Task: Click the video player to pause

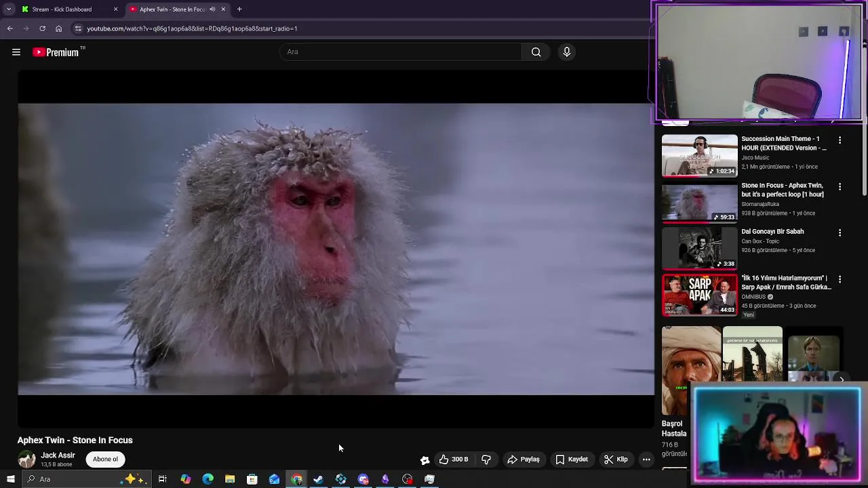Action: click(336, 249)
